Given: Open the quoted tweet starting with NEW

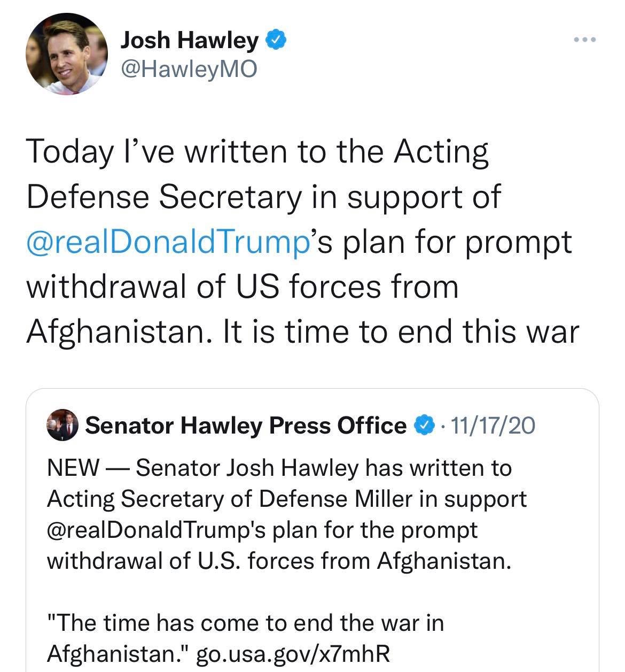Looking at the screenshot, I should [312, 530].
